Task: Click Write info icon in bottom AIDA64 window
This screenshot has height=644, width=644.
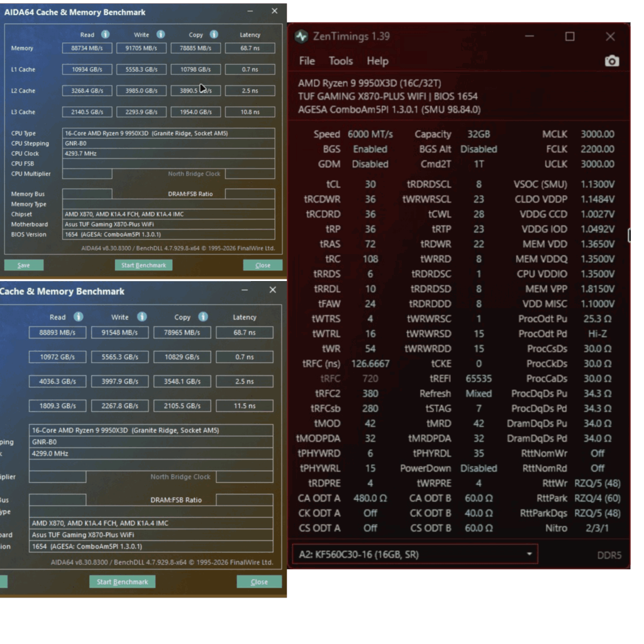Action: pyautogui.click(x=142, y=317)
